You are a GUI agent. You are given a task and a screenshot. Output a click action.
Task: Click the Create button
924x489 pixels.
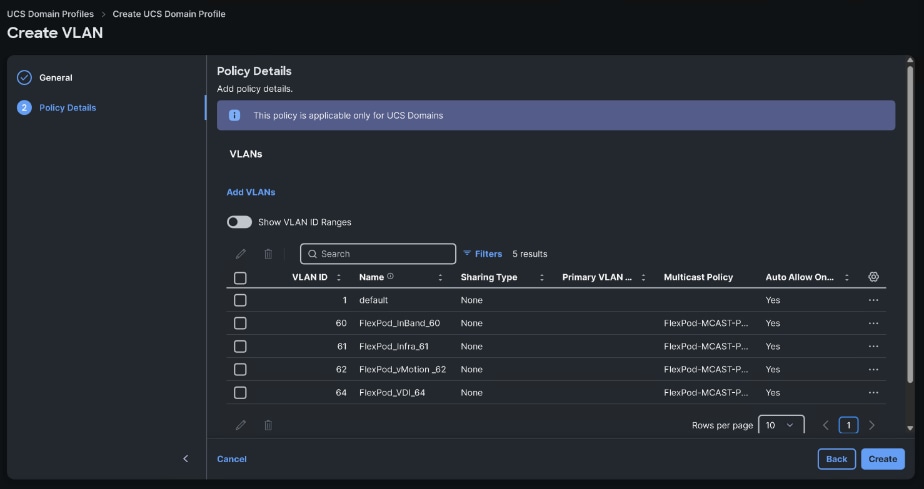(883, 459)
